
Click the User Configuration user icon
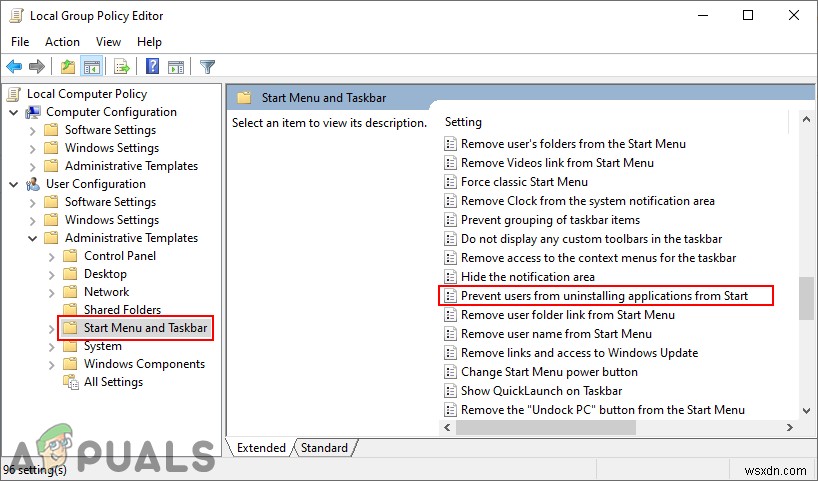(x=33, y=184)
